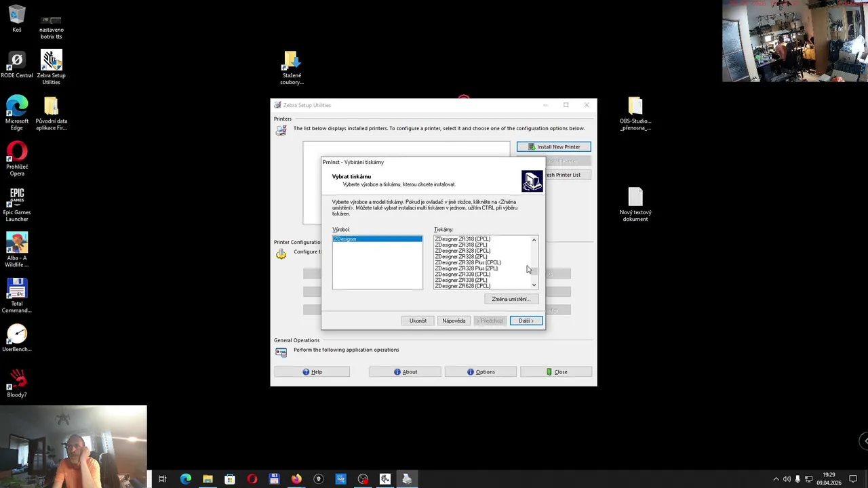Open Bloody7 desktop shortcut

point(17,384)
